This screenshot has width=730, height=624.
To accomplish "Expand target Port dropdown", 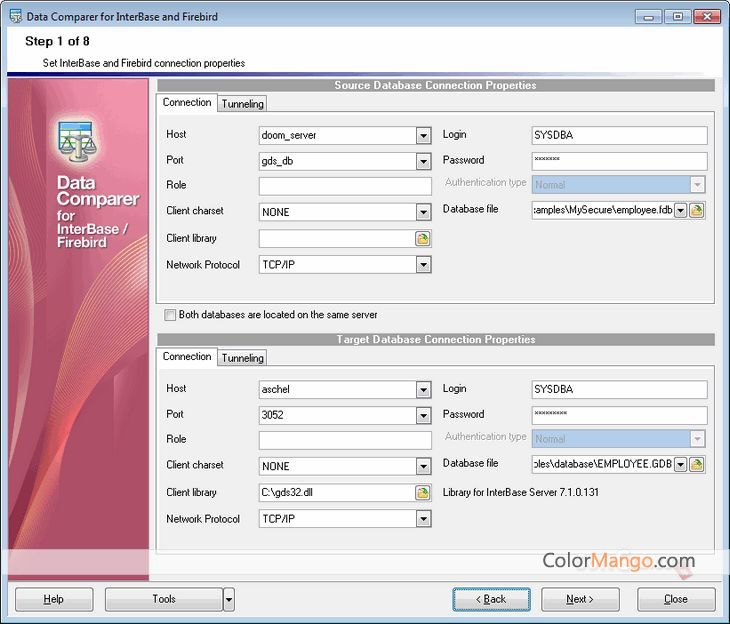I will click(x=423, y=415).
